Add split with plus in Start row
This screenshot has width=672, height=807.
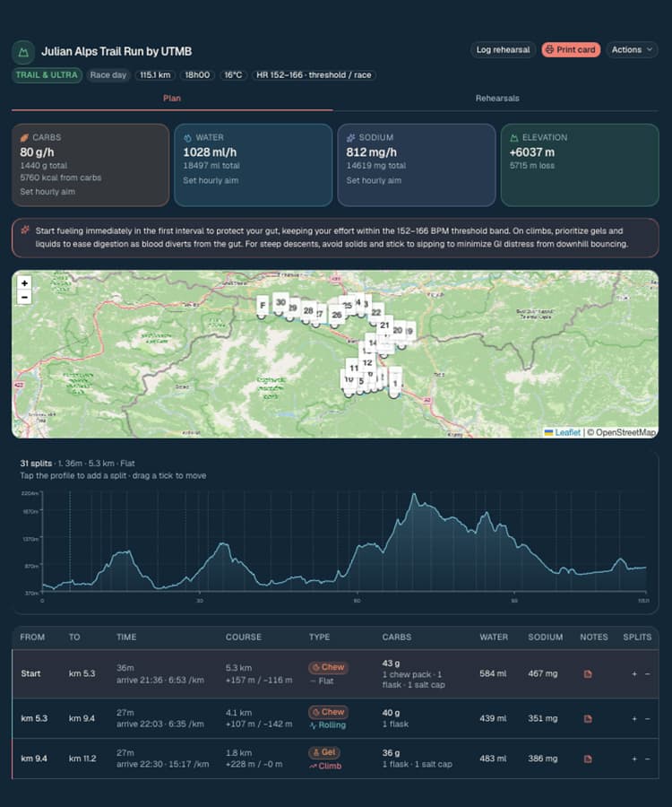tap(634, 673)
